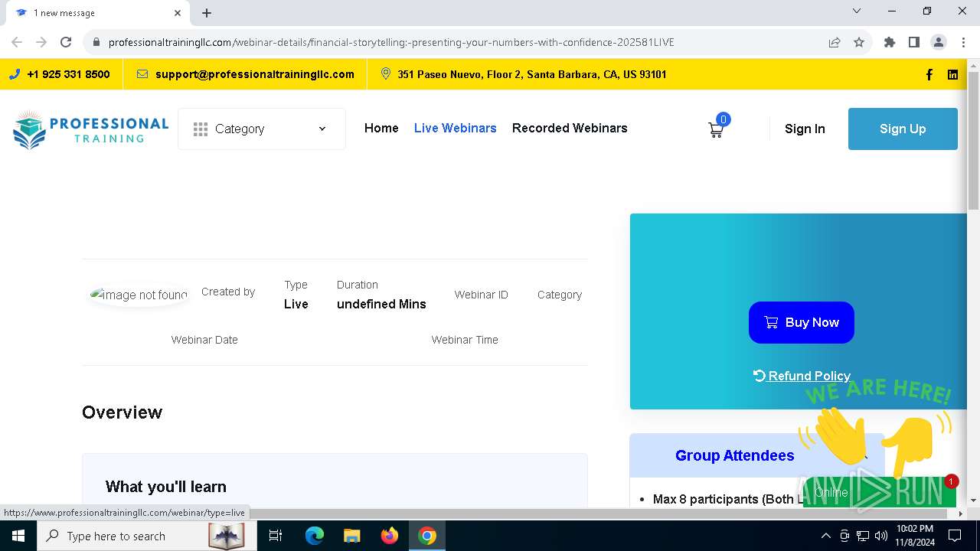Click the address bar URL
This screenshot has height=551, width=980.
[391, 42]
